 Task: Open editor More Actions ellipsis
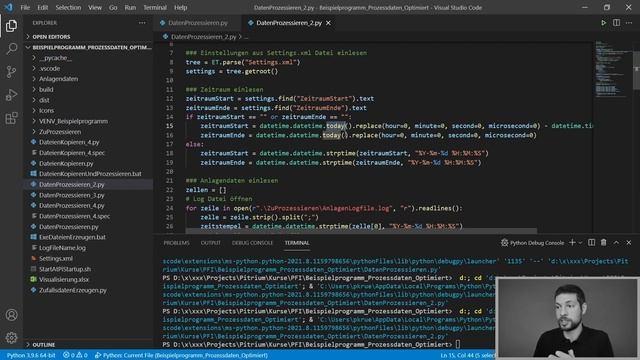pyautogui.click(x=629, y=23)
